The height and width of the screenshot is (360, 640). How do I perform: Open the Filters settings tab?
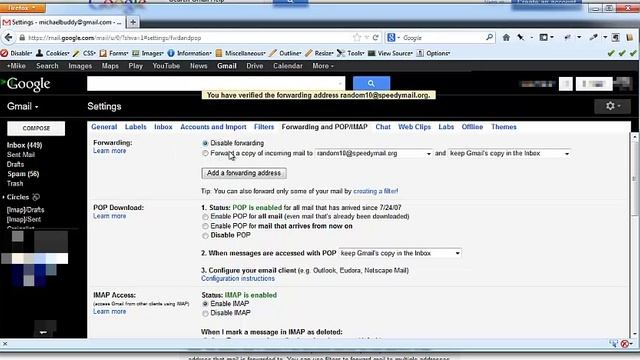tap(264, 127)
